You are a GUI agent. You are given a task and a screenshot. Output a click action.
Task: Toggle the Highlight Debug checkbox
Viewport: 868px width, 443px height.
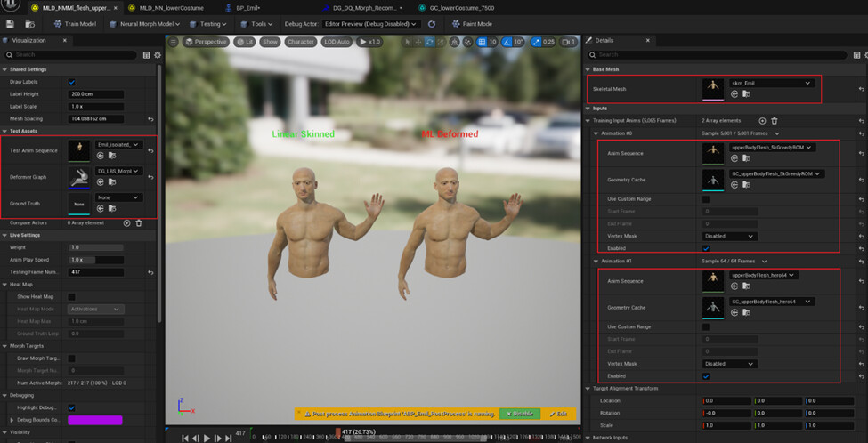click(x=71, y=407)
